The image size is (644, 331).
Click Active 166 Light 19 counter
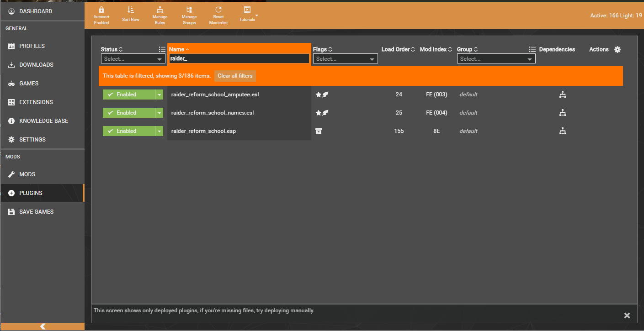[x=616, y=16]
